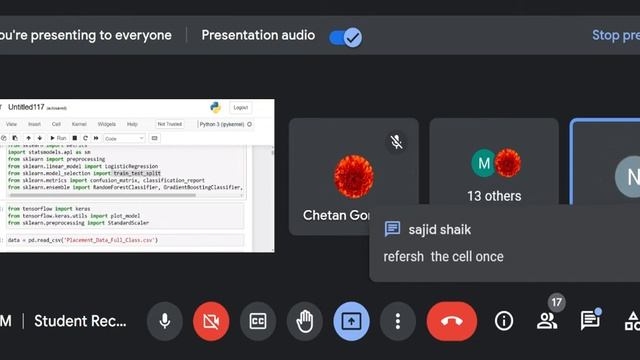Screen dimensions: 640x360
Task: Select the 13 others participant tile
Action: point(494,161)
